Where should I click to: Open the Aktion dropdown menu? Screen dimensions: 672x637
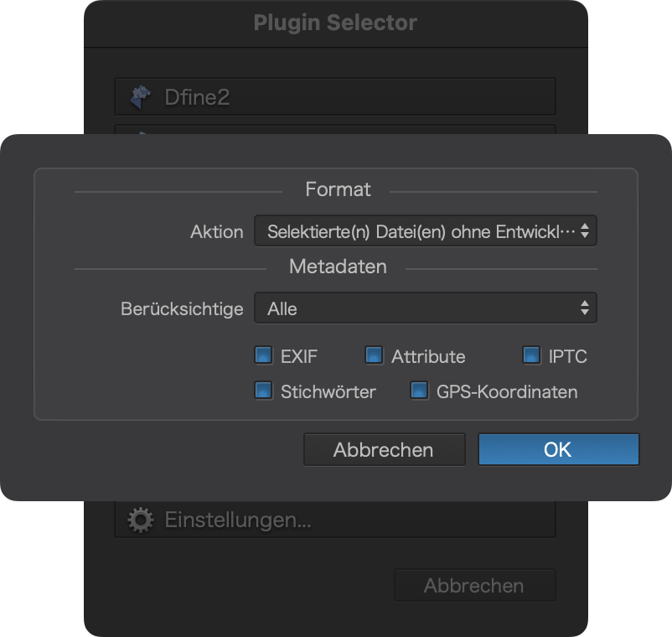point(425,231)
